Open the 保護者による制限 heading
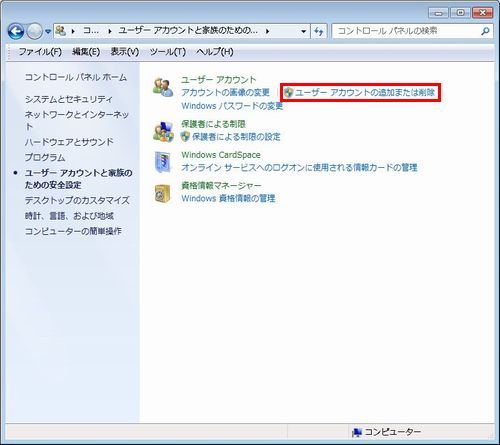The width and height of the screenshot is (500, 445). 213,124
